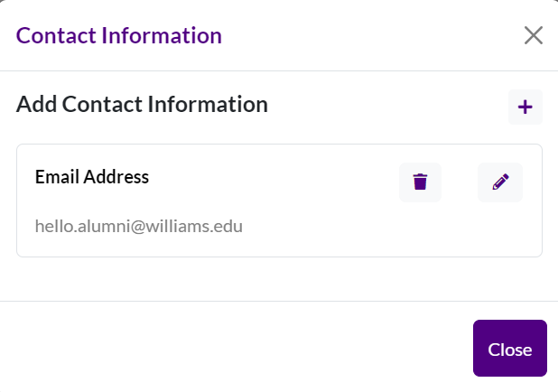Remove the hello.alumni@williams.edu contact entry
The width and height of the screenshot is (558, 392).
(420, 182)
